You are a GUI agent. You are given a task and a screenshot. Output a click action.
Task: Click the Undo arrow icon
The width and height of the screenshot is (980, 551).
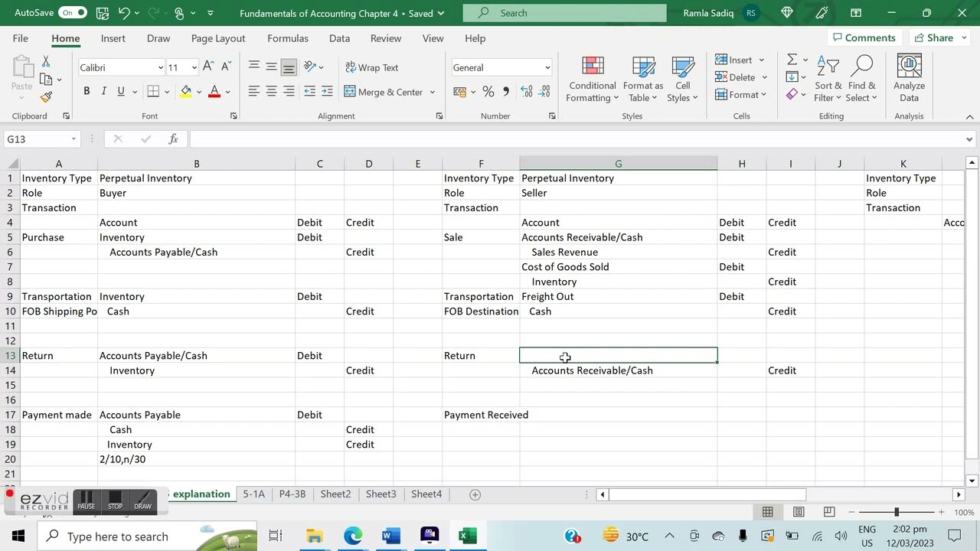click(x=125, y=13)
